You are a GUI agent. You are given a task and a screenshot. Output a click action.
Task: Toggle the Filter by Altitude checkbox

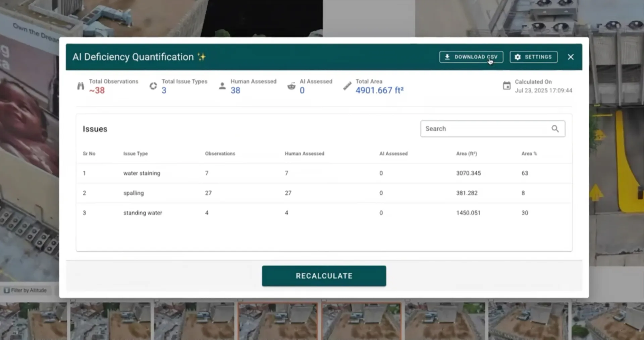[x=7, y=290]
